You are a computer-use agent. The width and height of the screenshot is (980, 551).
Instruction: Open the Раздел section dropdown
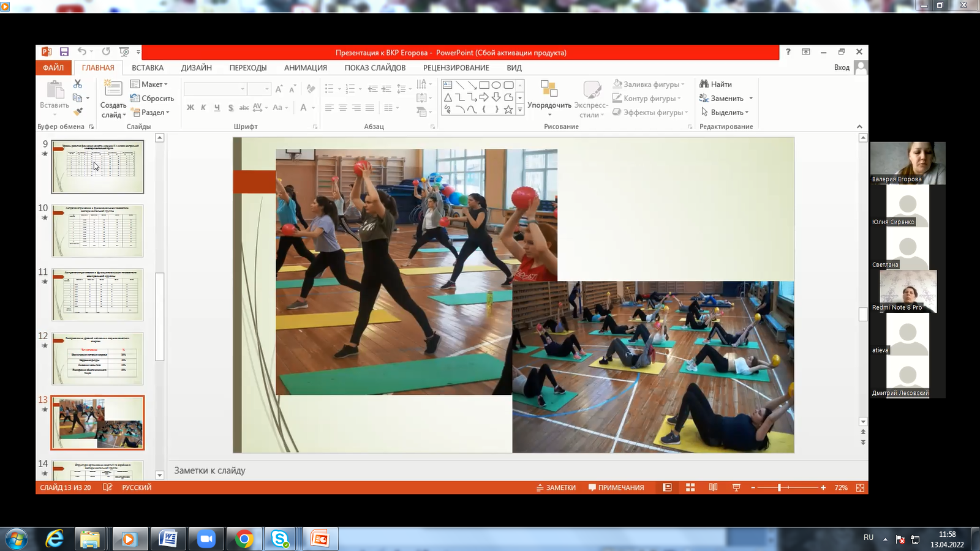(150, 112)
